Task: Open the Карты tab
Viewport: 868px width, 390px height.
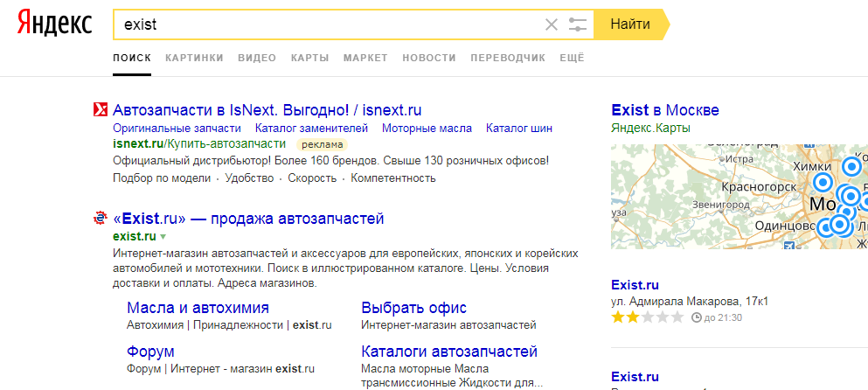Action: tap(309, 58)
